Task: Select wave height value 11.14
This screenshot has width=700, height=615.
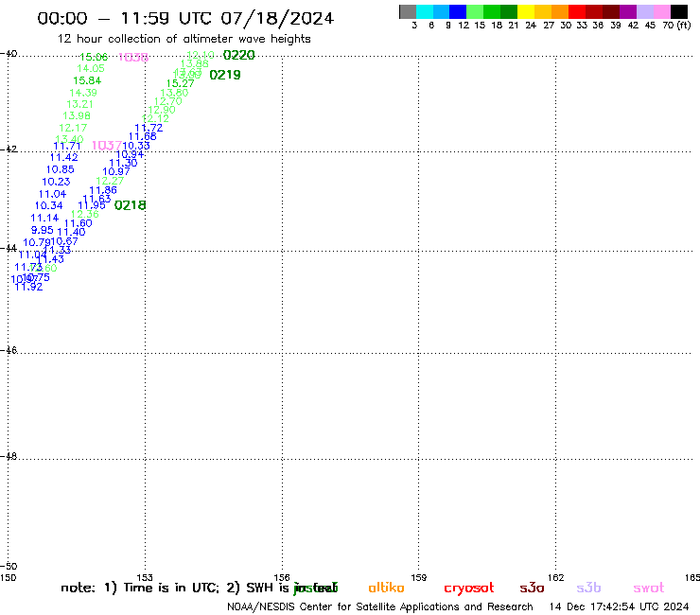Action: click(x=44, y=218)
